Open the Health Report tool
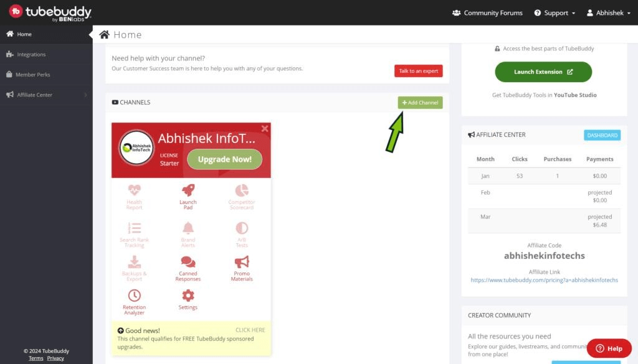The width and height of the screenshot is (638, 364). (x=135, y=197)
